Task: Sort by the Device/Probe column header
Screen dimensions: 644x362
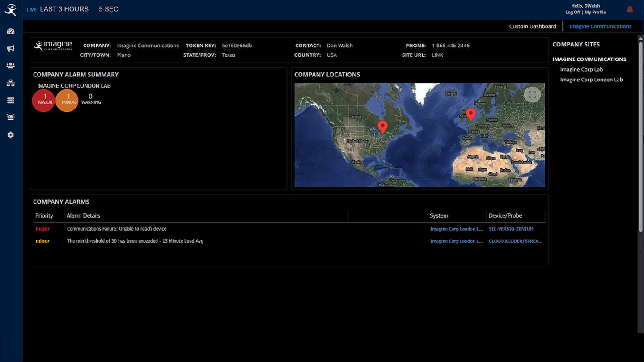Action: (x=505, y=215)
